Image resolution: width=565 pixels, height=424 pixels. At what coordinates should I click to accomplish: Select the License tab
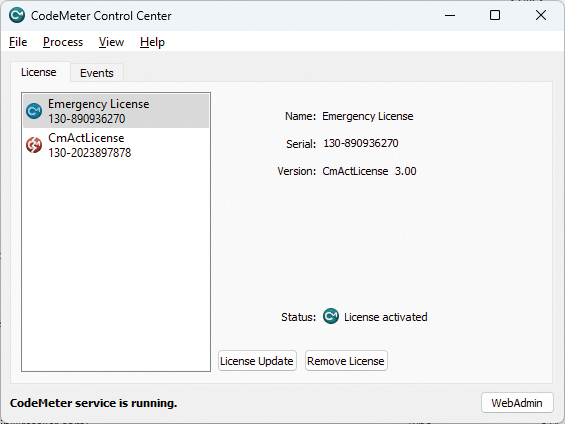(x=39, y=72)
